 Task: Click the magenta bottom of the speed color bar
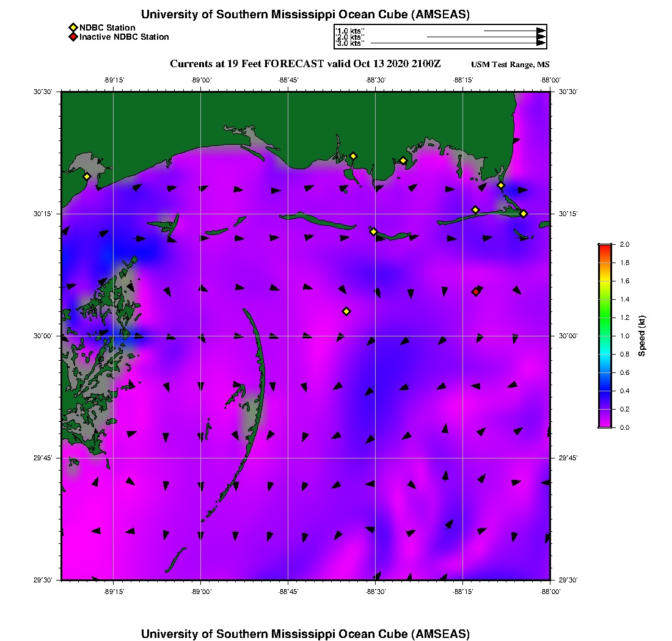pos(604,424)
